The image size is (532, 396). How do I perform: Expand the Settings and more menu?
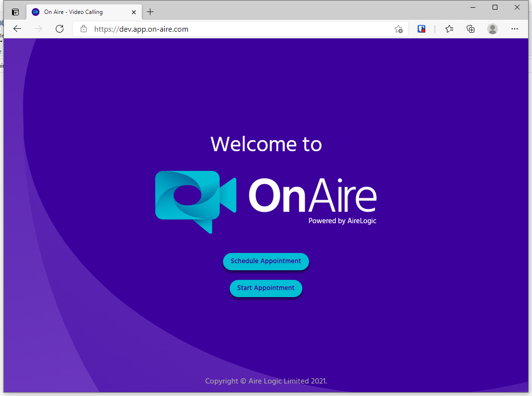click(515, 29)
